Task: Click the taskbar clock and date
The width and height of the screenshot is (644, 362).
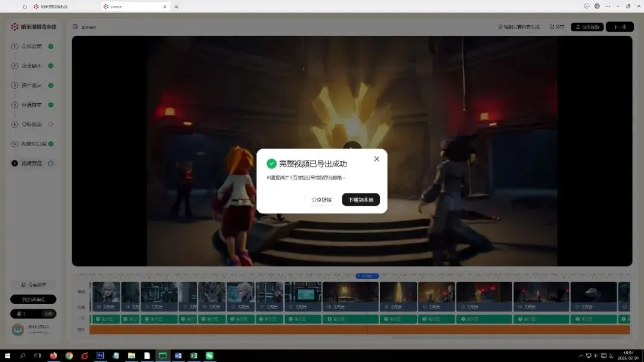Action: click(628, 355)
